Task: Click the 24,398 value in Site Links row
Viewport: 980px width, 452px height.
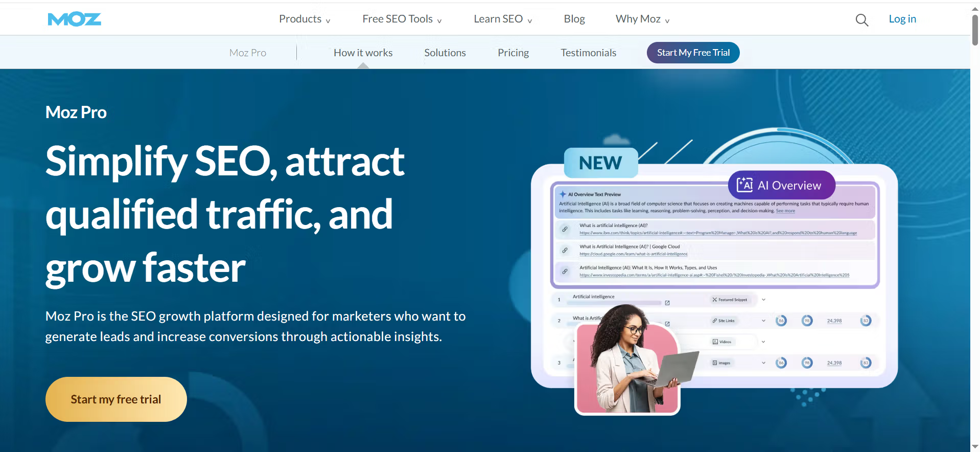Action: 834,321
